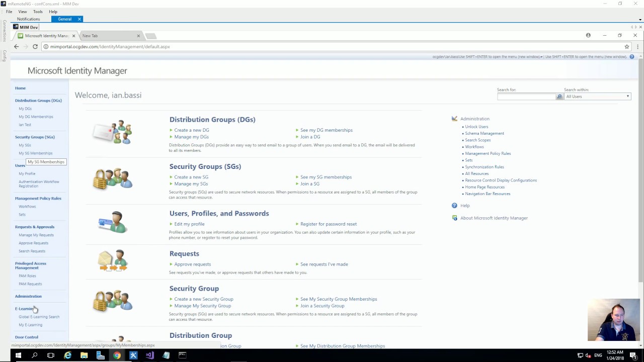Open the Chrome profile icon
644x362 pixels.
588,35
